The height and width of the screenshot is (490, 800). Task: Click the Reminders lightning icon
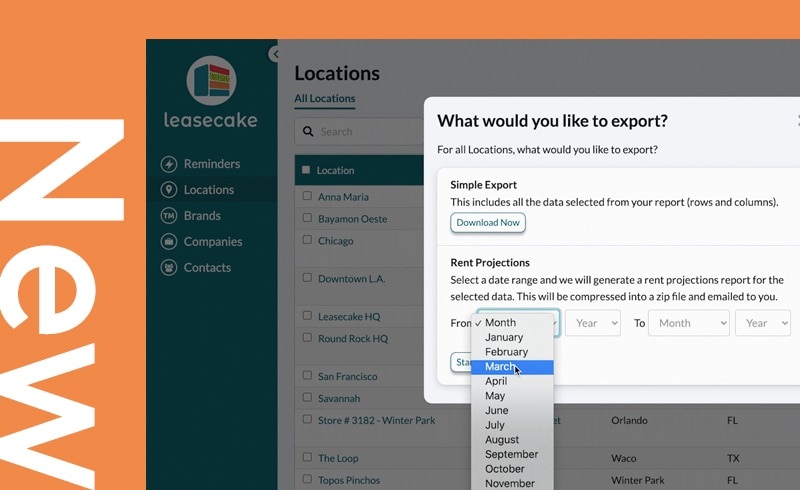(x=169, y=164)
